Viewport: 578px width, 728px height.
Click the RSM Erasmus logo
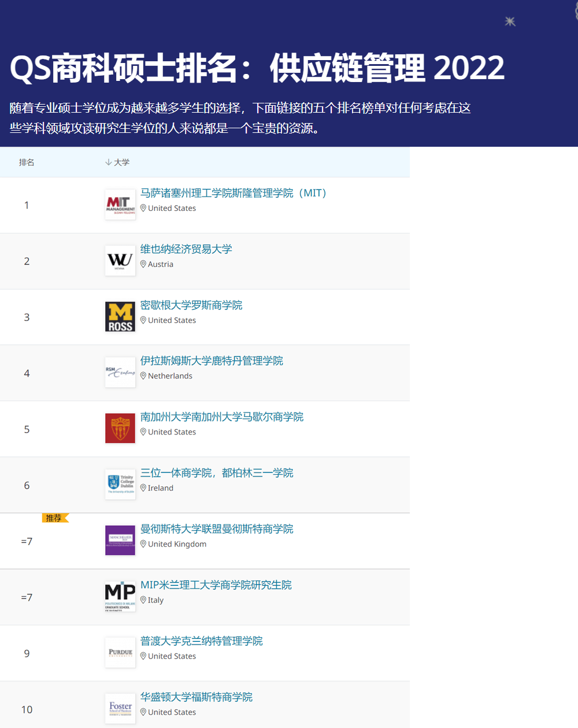(120, 373)
